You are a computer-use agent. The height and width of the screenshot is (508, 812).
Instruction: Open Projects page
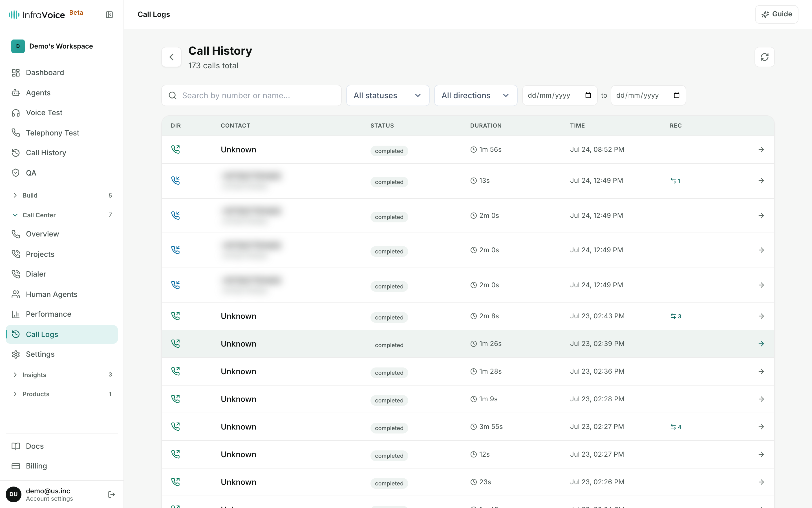click(x=62, y=254)
